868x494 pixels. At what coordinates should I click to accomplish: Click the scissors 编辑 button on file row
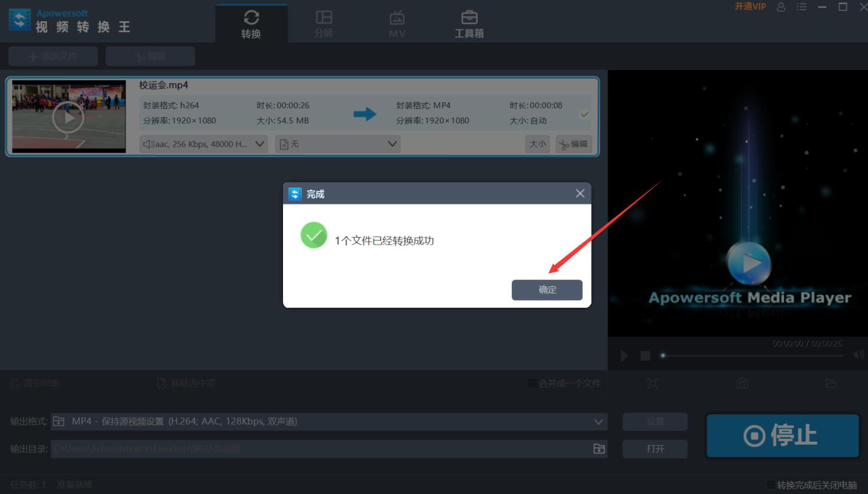pyautogui.click(x=574, y=144)
